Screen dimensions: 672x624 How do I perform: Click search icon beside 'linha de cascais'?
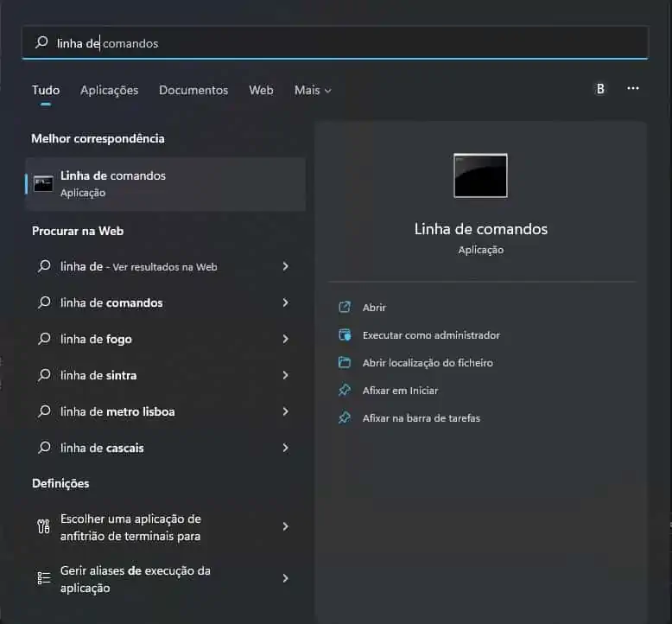pos(44,448)
